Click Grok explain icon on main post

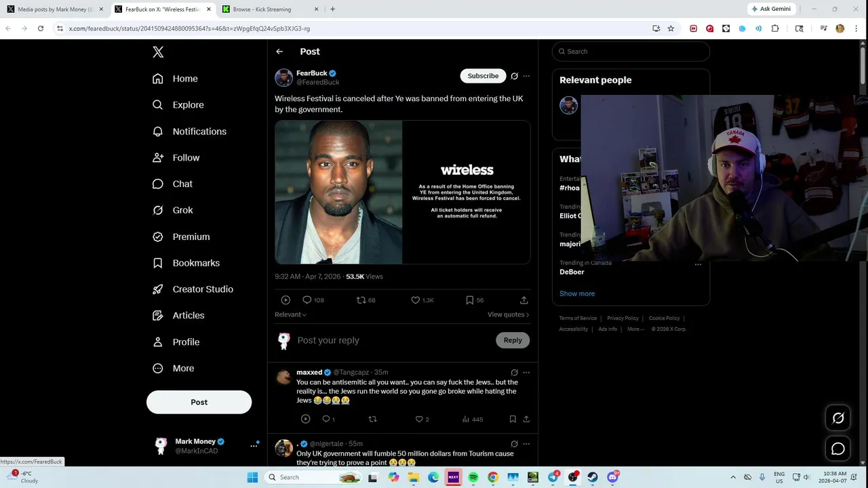click(514, 76)
